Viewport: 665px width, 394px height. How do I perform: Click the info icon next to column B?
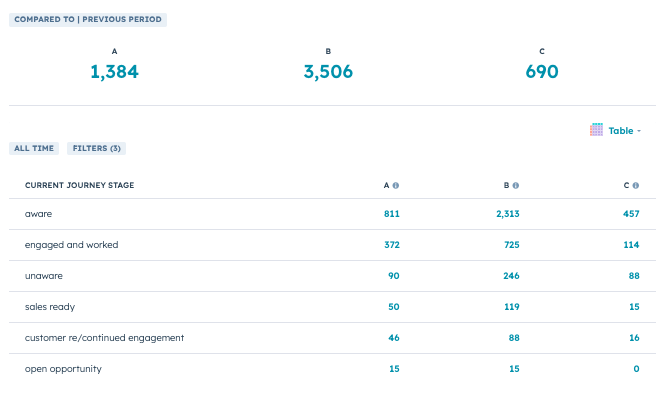click(516, 185)
